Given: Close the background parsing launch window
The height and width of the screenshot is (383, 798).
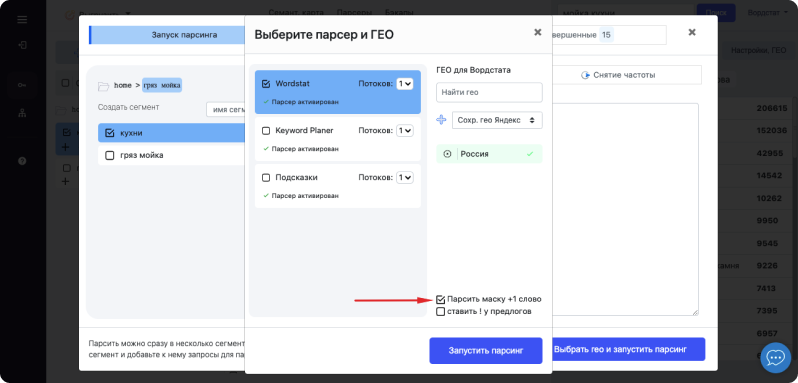Looking at the screenshot, I should tap(692, 32).
